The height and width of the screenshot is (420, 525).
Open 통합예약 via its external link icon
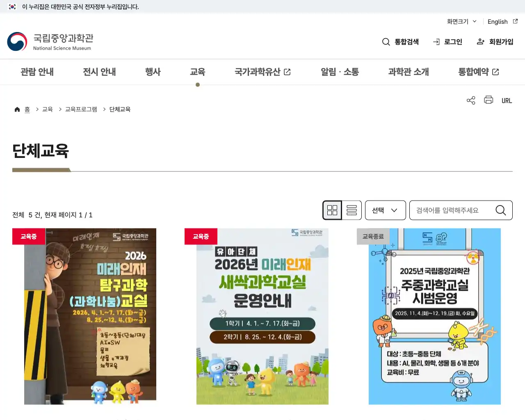[x=495, y=71]
